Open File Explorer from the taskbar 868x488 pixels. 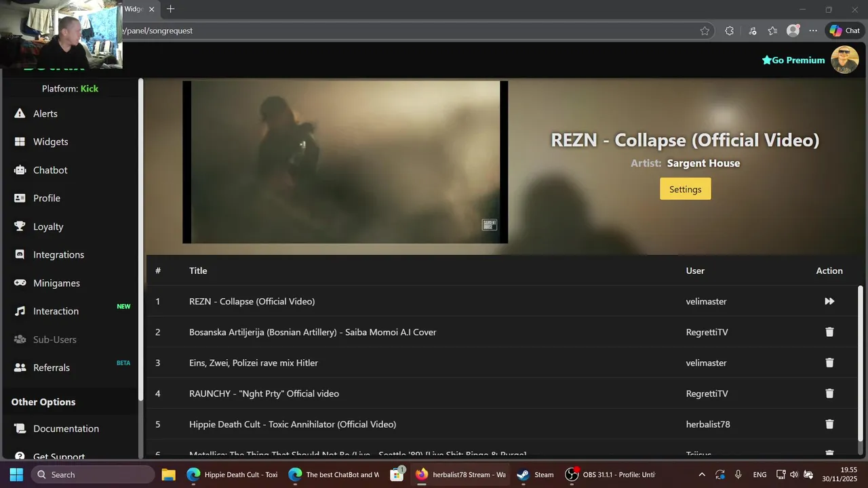click(168, 474)
